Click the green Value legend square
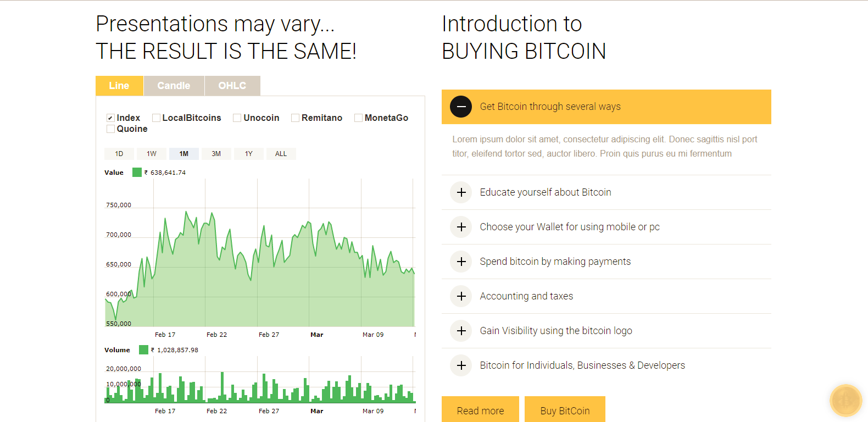Image resolution: width=868 pixels, height=422 pixels. click(x=137, y=173)
